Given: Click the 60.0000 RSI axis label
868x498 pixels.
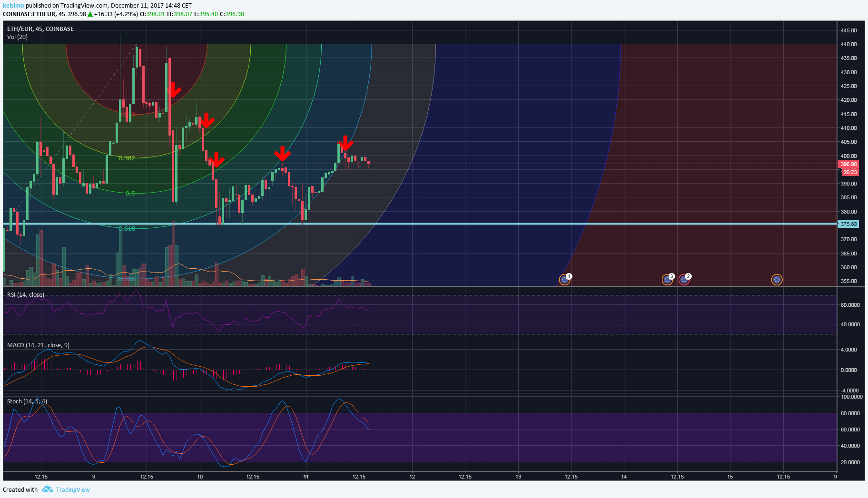Looking at the screenshot, I should pyautogui.click(x=850, y=305).
